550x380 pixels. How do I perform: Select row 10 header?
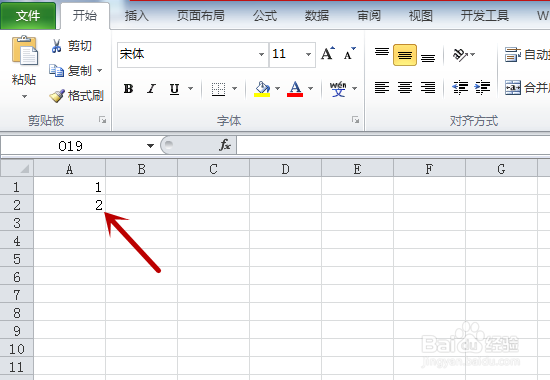pyautogui.click(x=17, y=349)
